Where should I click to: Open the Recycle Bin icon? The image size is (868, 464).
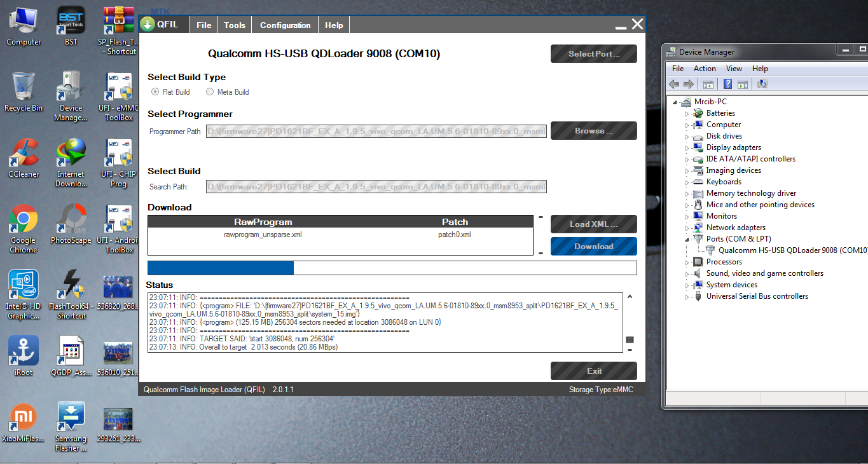(24, 92)
